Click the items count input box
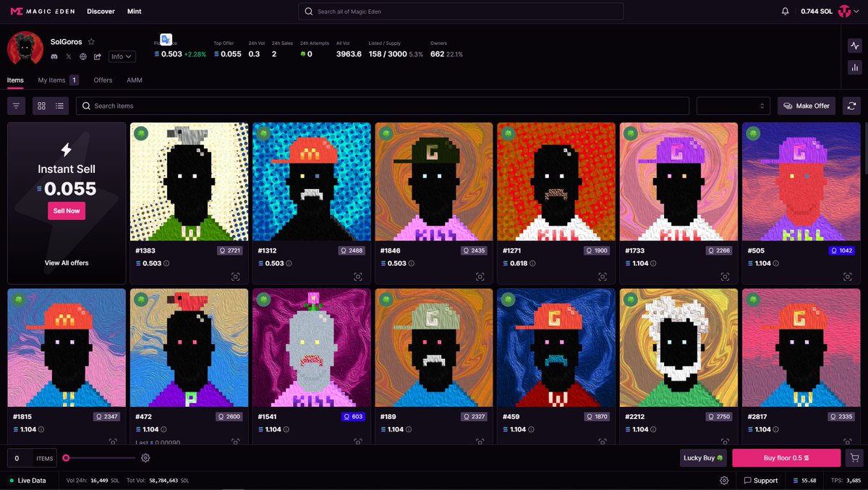Screen dimensions: 868x490 pyautogui.click(x=20, y=457)
